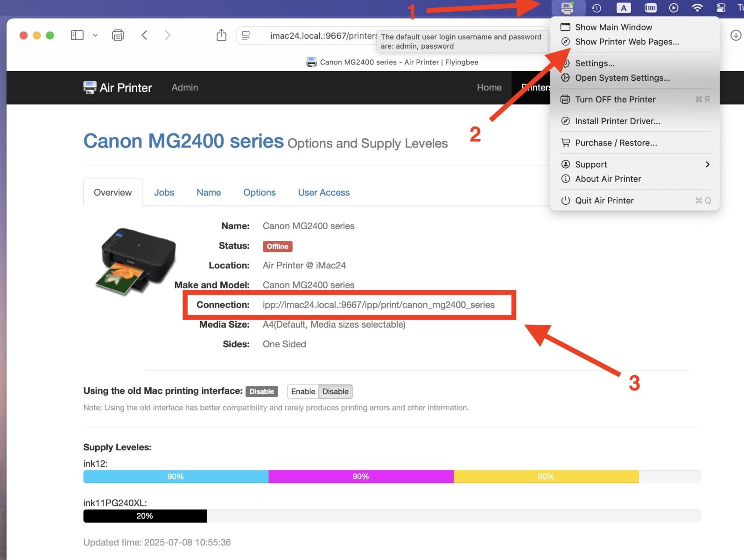Open the Admin link in navbar
This screenshot has height=560, width=744.
(x=184, y=88)
